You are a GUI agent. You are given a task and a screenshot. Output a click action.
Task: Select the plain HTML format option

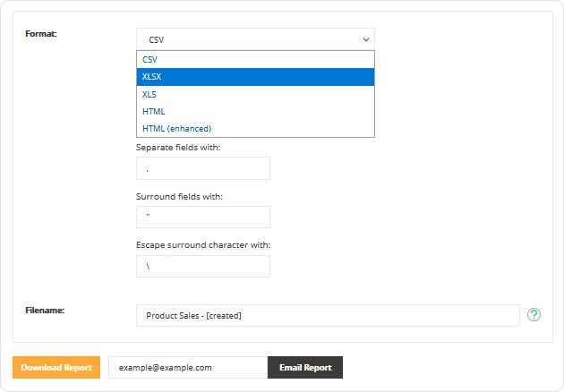pyautogui.click(x=254, y=111)
